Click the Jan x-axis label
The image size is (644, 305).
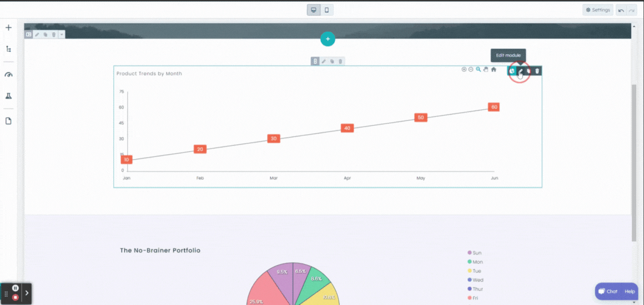[127, 178]
